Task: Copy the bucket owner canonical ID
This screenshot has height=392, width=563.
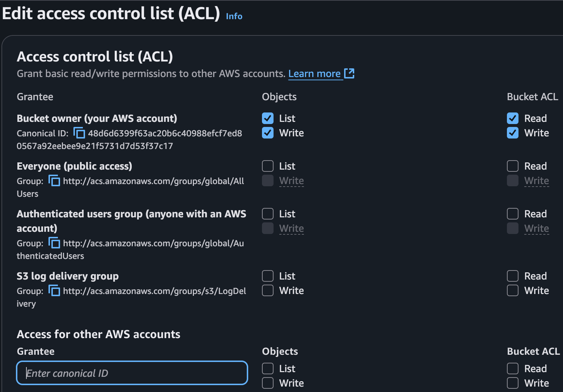Action: click(x=79, y=133)
